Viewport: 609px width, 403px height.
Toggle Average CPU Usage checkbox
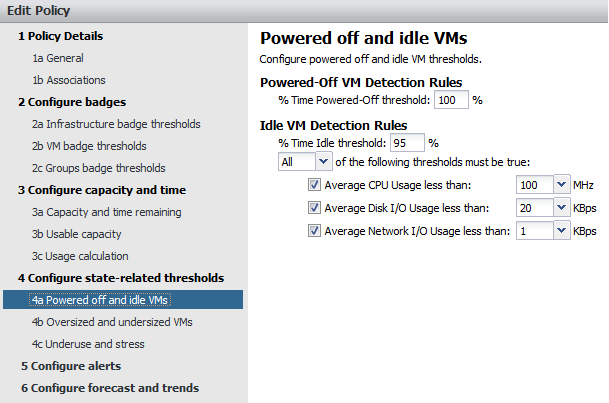pyautogui.click(x=315, y=185)
